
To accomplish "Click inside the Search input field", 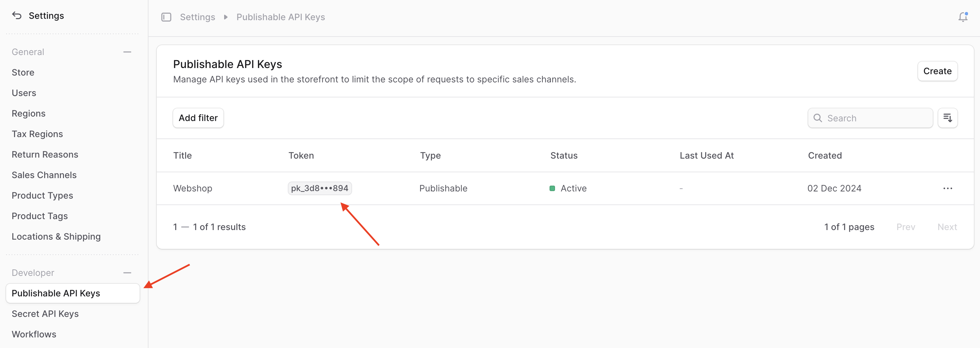I will click(871, 118).
